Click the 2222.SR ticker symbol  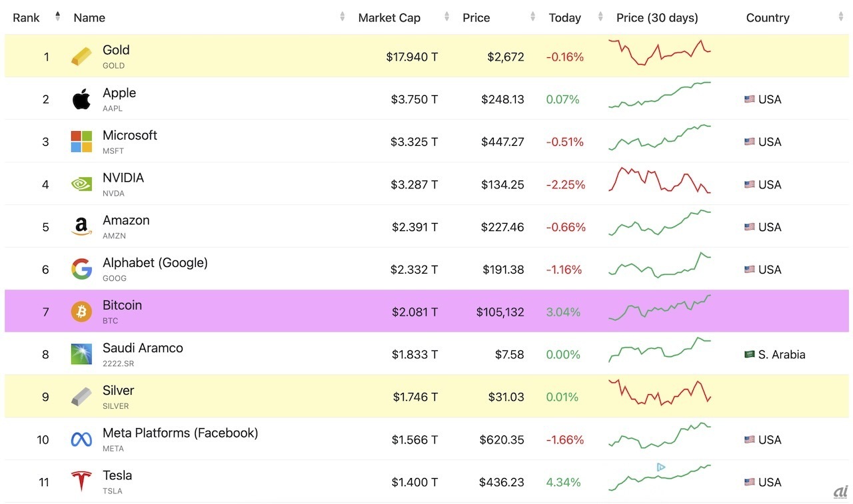coord(118,364)
